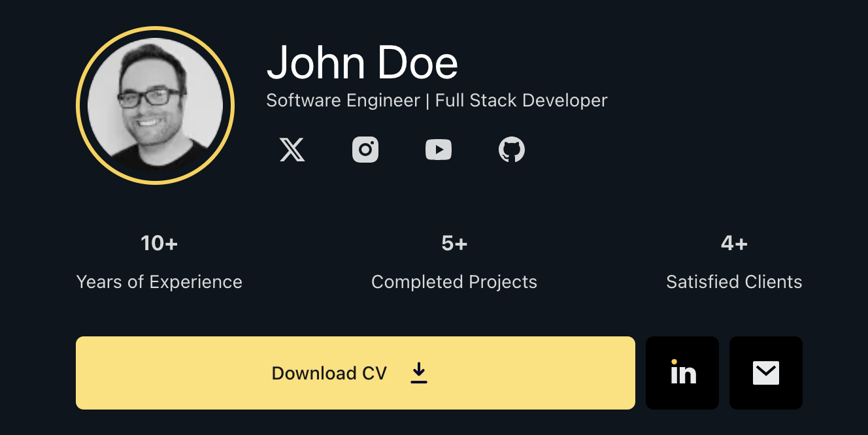This screenshot has height=435, width=868.
Task: Click the "10+" experience figure
Action: pyautogui.click(x=159, y=244)
